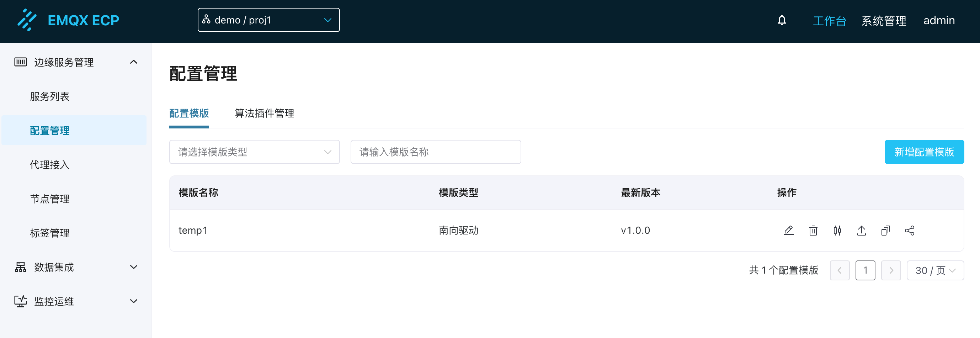The width and height of the screenshot is (980, 338).
Task: Open 服务列表 in the sidebar
Action: (50, 96)
